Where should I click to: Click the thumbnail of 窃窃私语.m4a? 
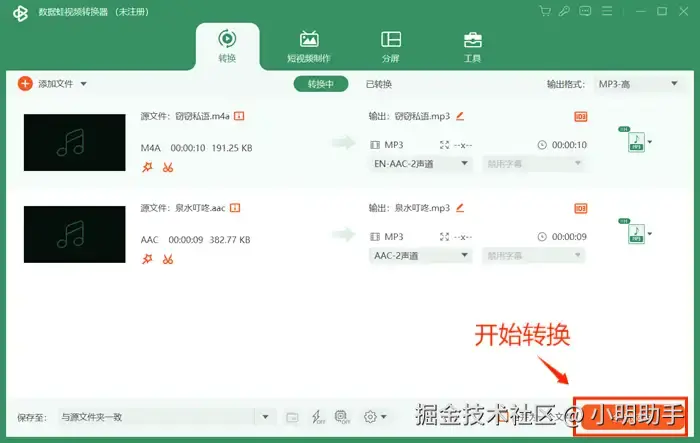click(75, 142)
